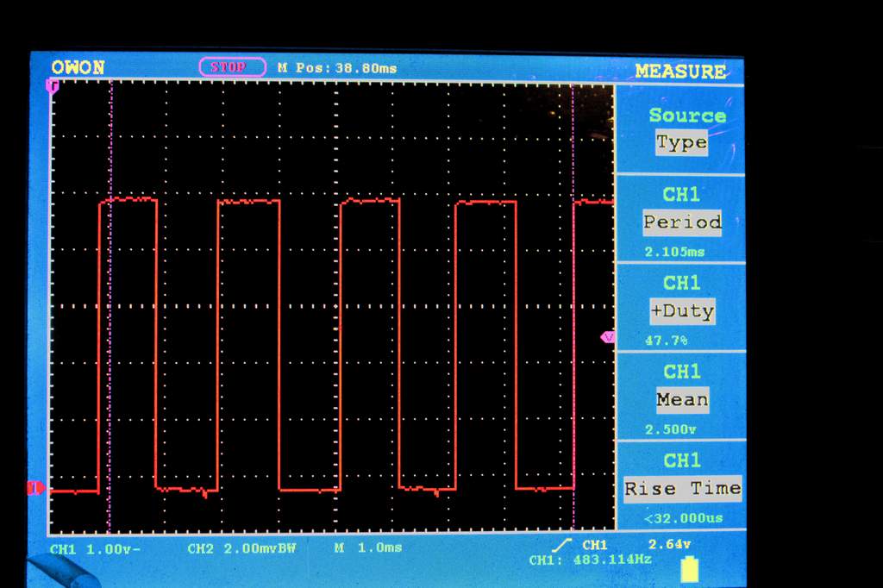Click the MEASURE menu title
The height and width of the screenshot is (588, 883).
[680, 72]
